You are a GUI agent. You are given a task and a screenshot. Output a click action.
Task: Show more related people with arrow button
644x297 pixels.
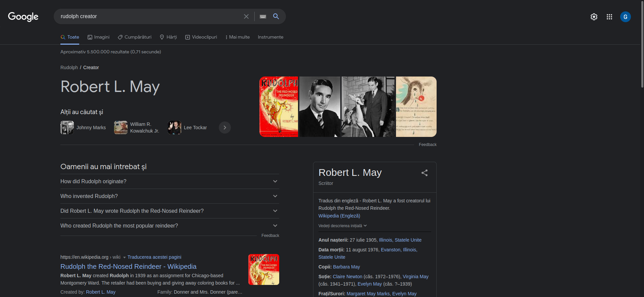point(225,128)
